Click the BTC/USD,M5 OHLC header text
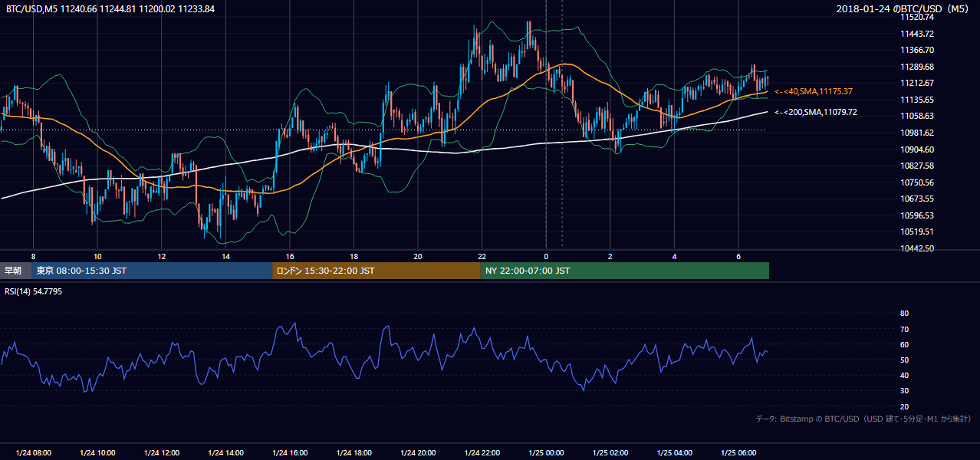Image resolution: width=980 pixels, height=460 pixels. (x=110, y=8)
